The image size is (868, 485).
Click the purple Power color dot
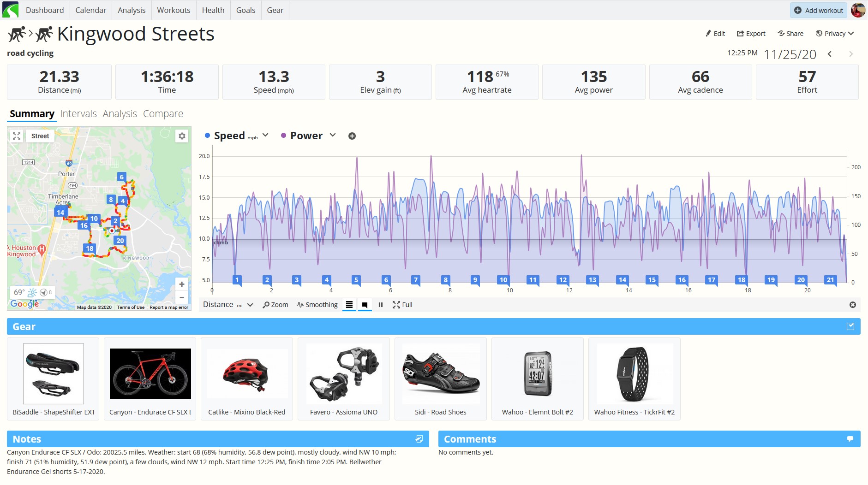284,136
